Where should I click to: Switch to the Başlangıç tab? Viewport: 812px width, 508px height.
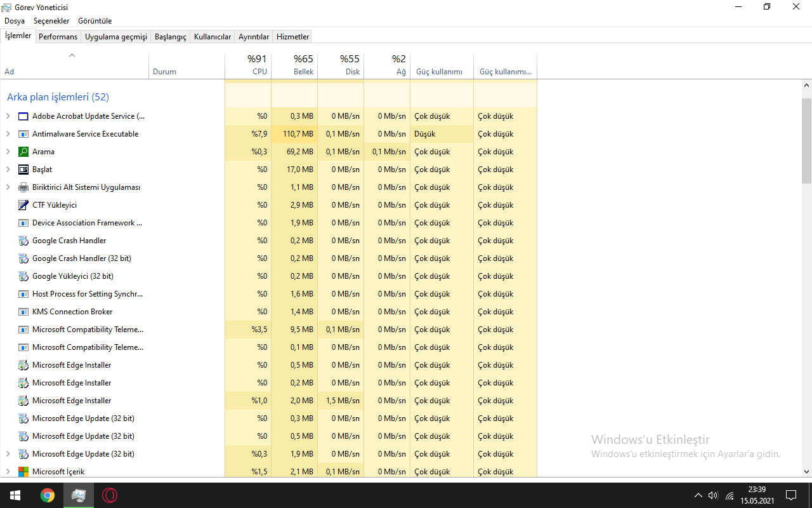[171, 37]
